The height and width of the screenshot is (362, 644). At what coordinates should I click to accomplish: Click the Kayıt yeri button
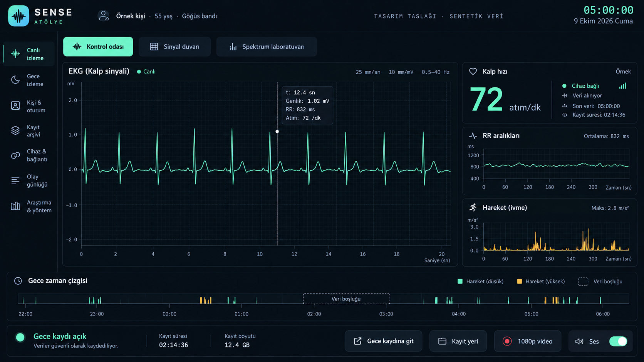458,341
